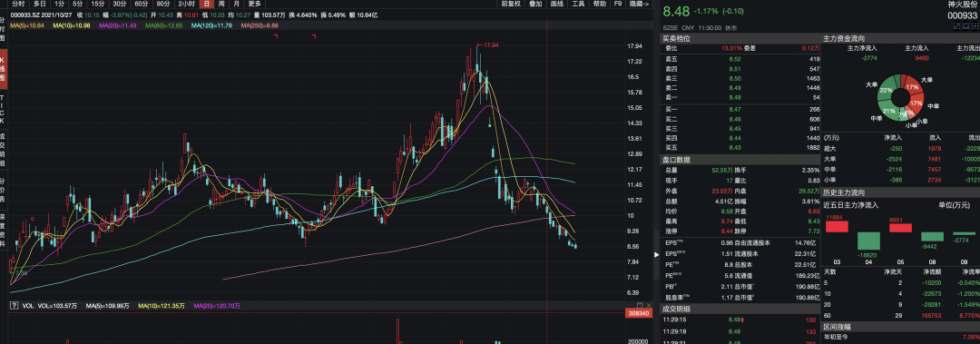The width and height of the screenshot is (980, 344).
Task: Select the 90分 period
Action: click(163, 4)
